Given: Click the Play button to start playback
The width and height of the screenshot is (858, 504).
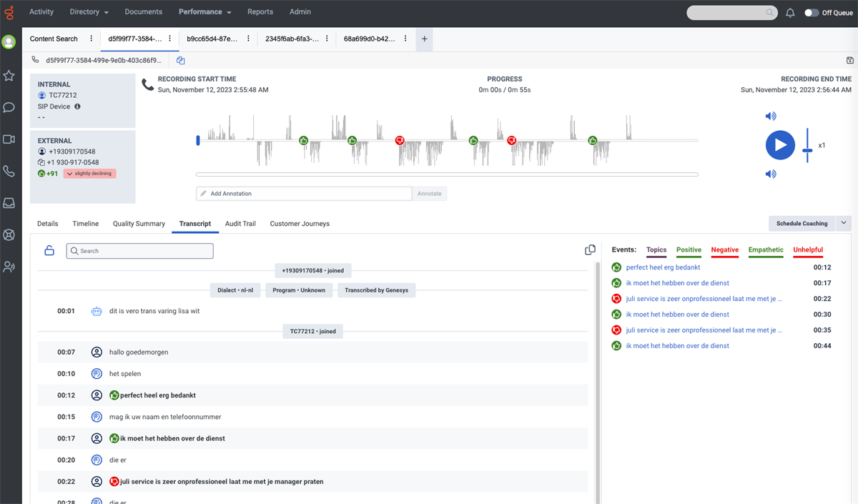Looking at the screenshot, I should pyautogui.click(x=780, y=144).
